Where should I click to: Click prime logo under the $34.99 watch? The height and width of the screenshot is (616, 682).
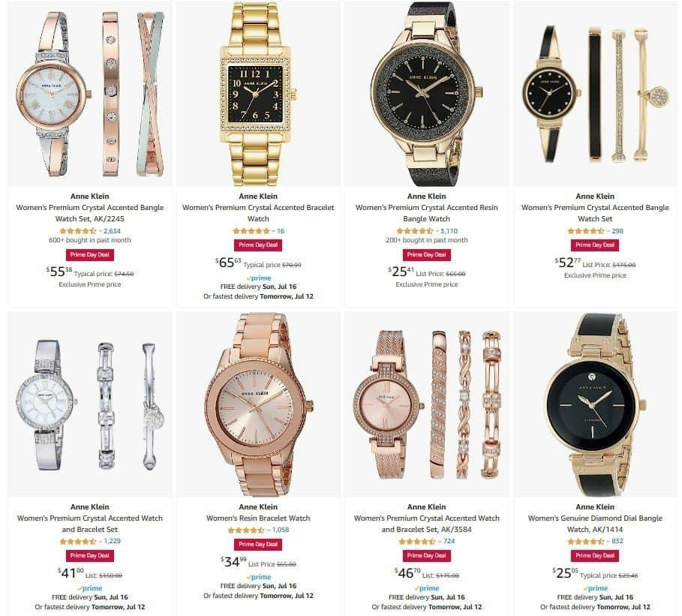click(x=258, y=577)
